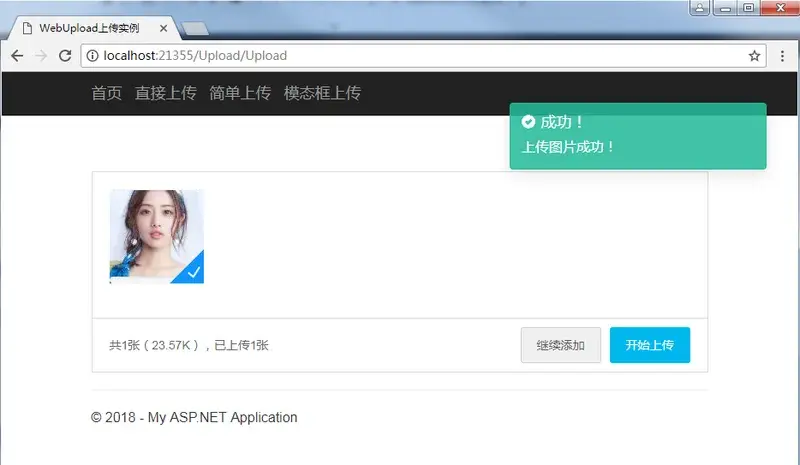View site information icon in address bar
Viewport: 800px width, 465px height.
(x=92, y=56)
